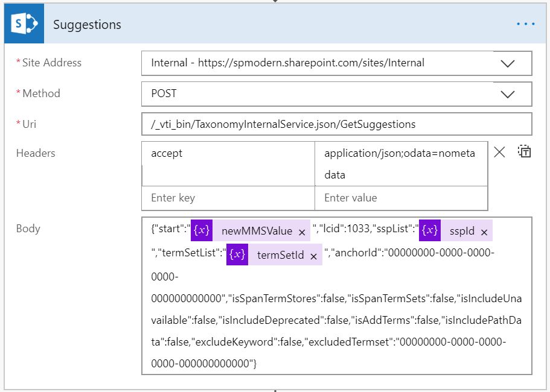Click the excludedTermset text in Body
This screenshot has width=550, height=392.
pos(350,342)
